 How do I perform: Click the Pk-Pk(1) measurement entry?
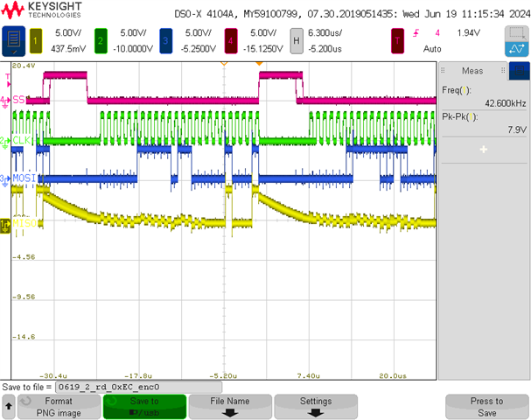click(484, 123)
